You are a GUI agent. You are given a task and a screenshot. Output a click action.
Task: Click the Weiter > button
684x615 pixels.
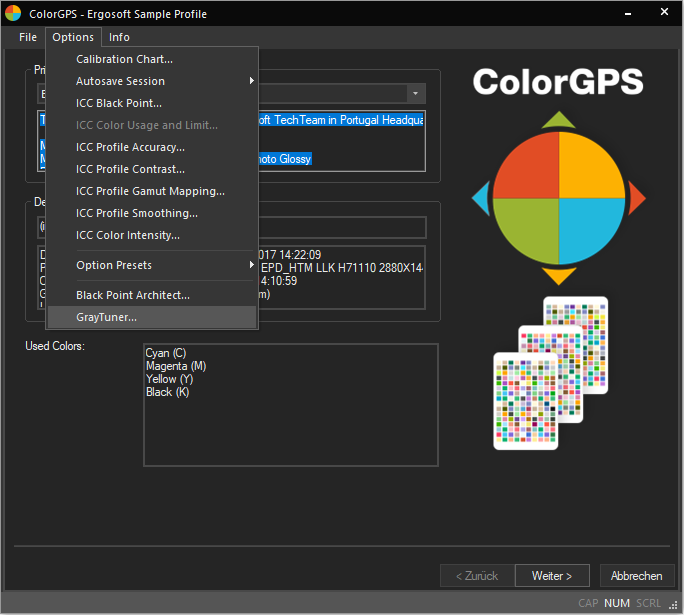[x=552, y=576]
